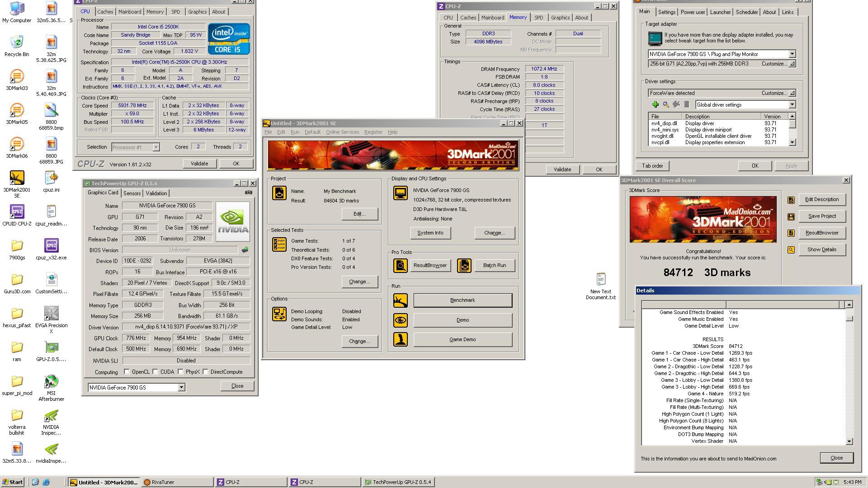Open the GPU-Z graphics card selector dropdown
This screenshot has height=488, width=868.
pyautogui.click(x=181, y=387)
